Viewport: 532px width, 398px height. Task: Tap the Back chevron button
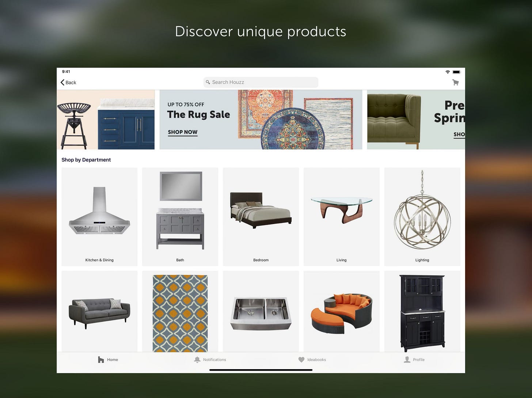68,83
